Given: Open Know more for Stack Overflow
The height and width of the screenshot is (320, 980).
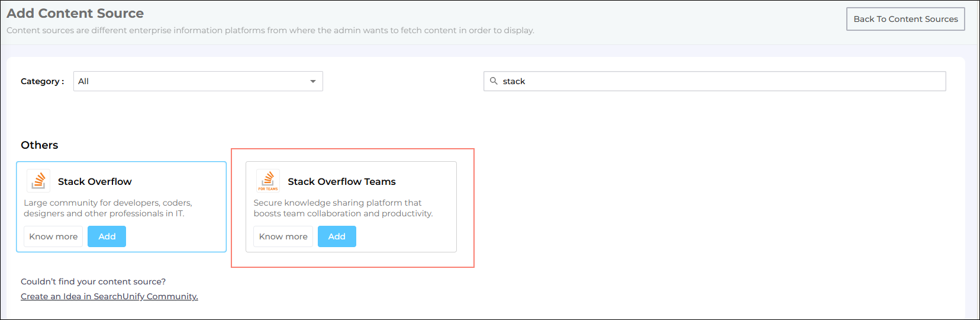Looking at the screenshot, I should pyautogui.click(x=53, y=236).
